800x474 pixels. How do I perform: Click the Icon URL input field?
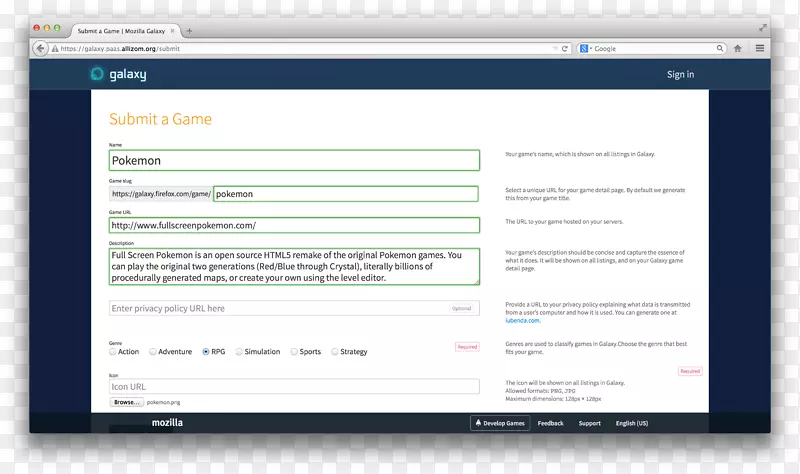tap(294, 386)
